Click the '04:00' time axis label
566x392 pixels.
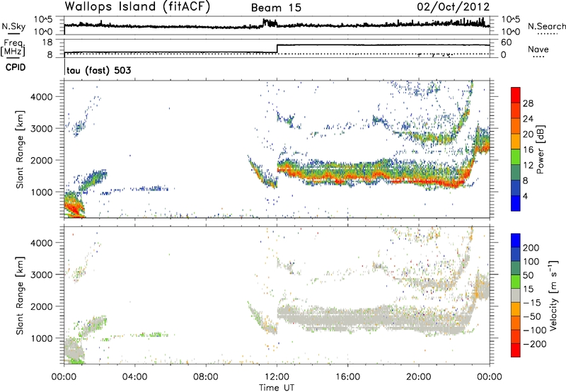[135, 377]
